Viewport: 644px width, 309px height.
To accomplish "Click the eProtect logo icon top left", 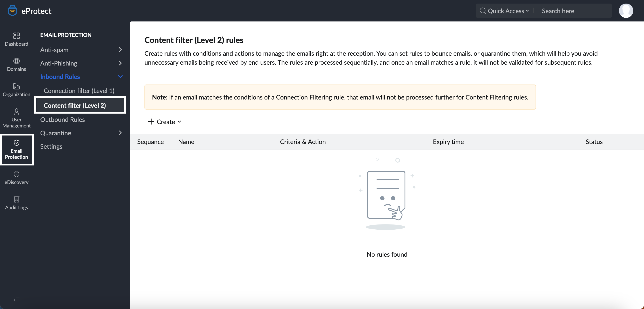I will pyautogui.click(x=13, y=10).
